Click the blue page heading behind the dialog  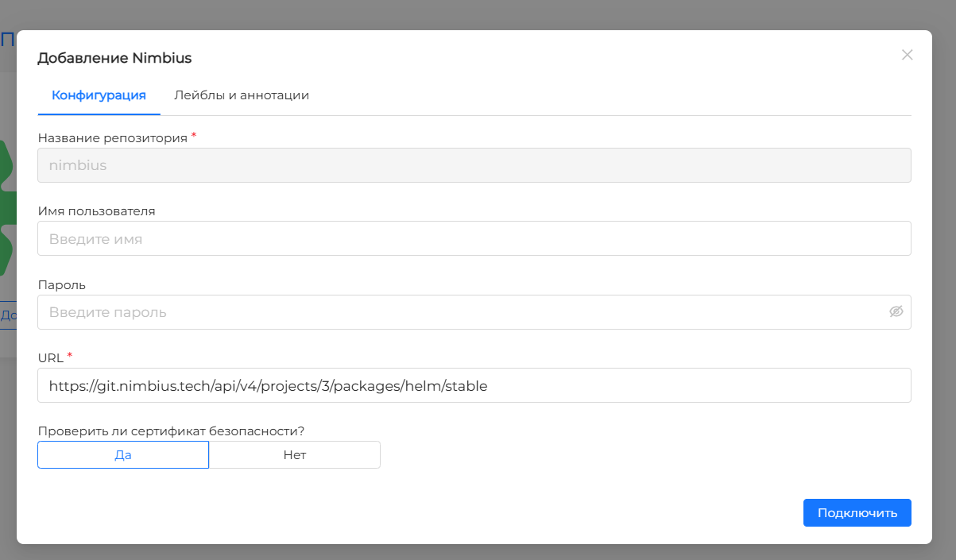(x=6, y=40)
